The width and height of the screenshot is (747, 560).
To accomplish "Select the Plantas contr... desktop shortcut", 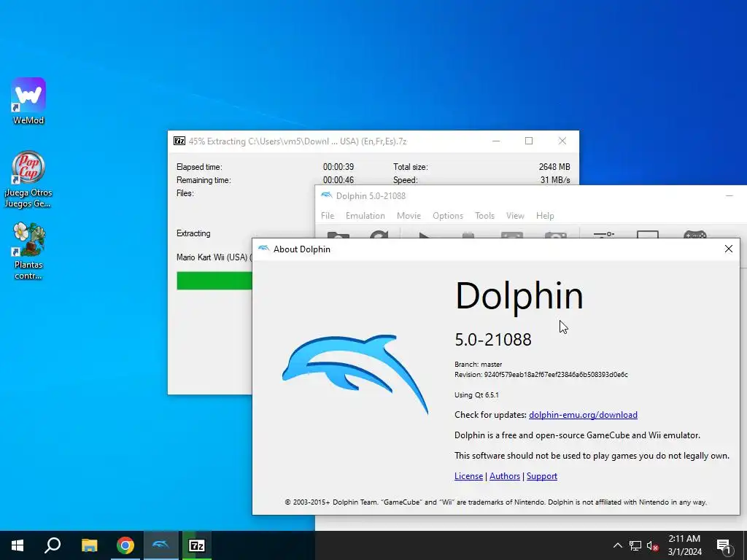I will click(28, 251).
